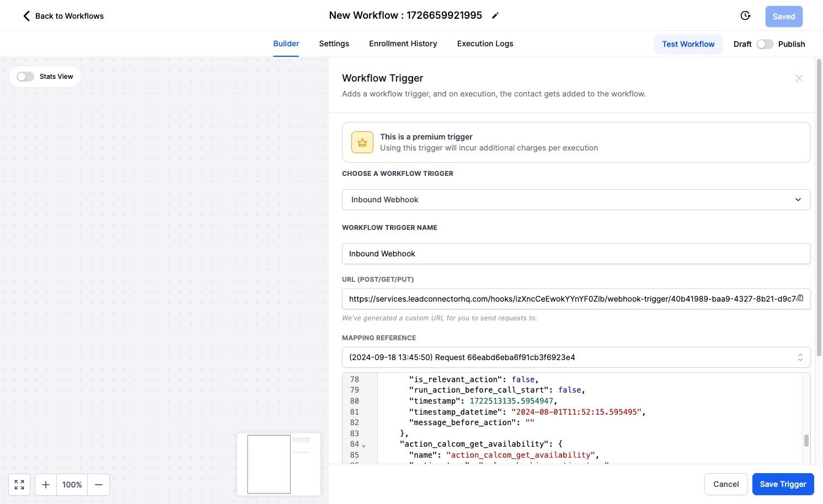Copy the webhook URL with clipboard icon
Image resolution: width=823 pixels, height=504 pixels.
pyautogui.click(x=800, y=298)
